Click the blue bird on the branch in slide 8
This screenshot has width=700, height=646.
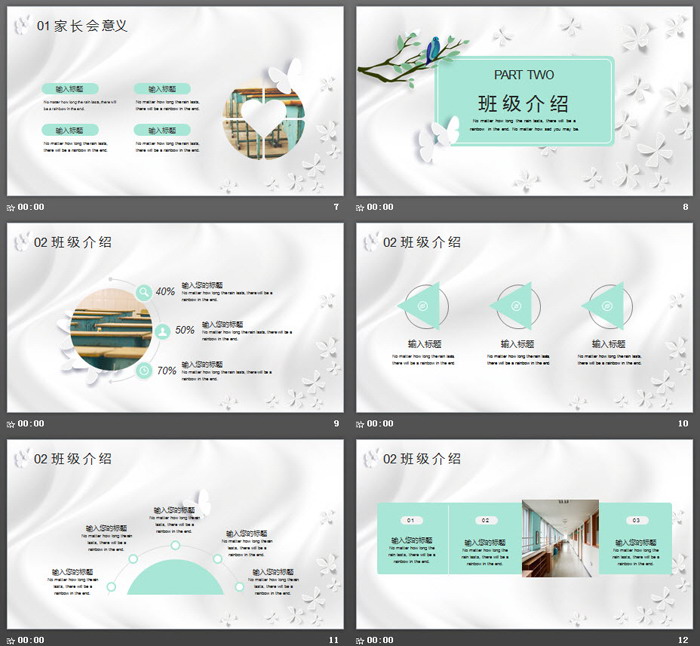pos(434,46)
